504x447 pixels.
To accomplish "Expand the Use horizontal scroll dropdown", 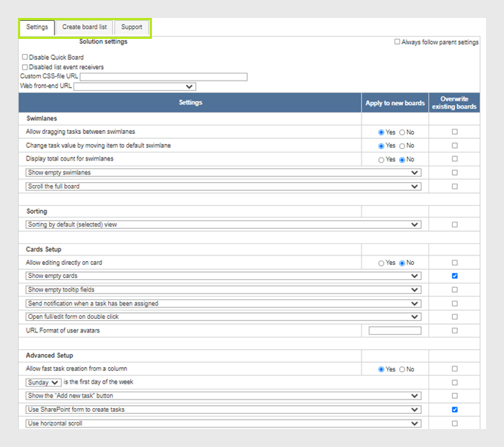I will (x=223, y=423).
